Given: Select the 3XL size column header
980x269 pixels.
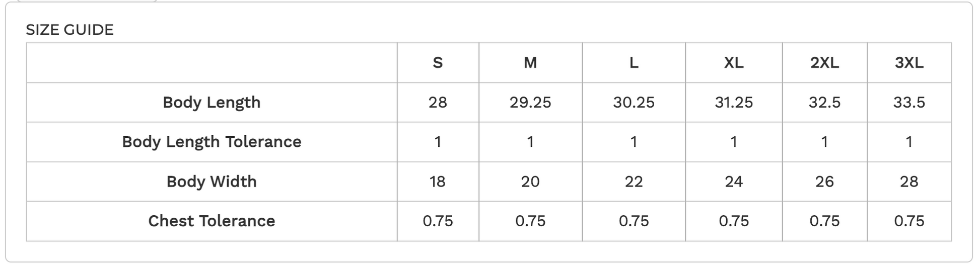Looking at the screenshot, I should click(x=909, y=63).
